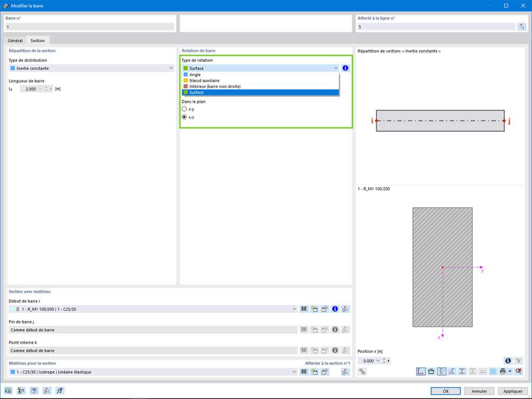
Task: Create new material in Matériau pour la section
Action: [314, 372]
